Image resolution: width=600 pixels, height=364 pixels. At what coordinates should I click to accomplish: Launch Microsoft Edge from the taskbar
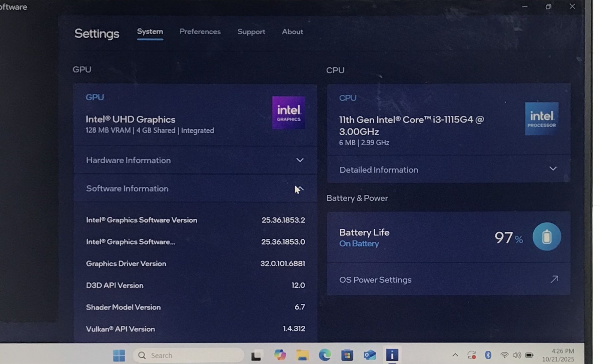(x=325, y=355)
